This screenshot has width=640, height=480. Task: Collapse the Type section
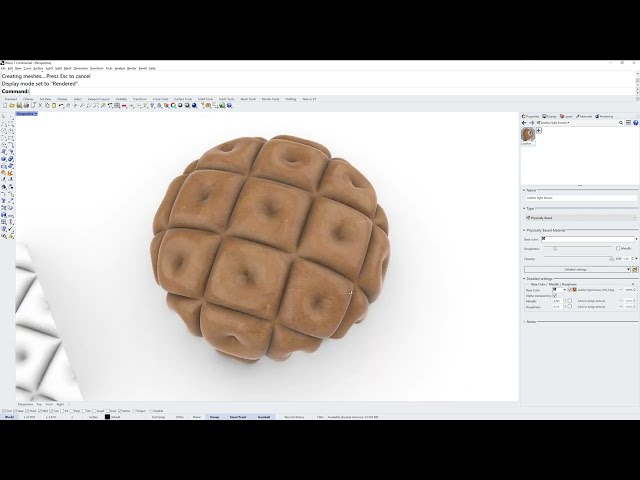(x=524, y=209)
